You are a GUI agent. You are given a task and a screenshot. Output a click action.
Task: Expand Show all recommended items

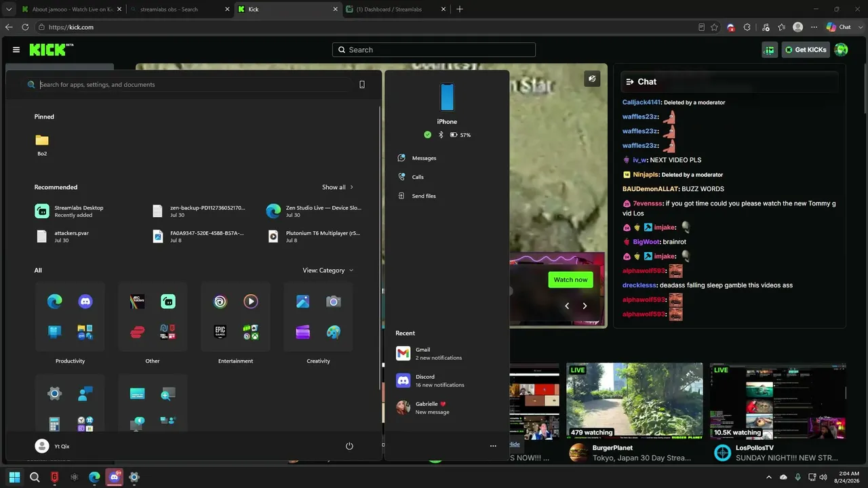[338, 187]
